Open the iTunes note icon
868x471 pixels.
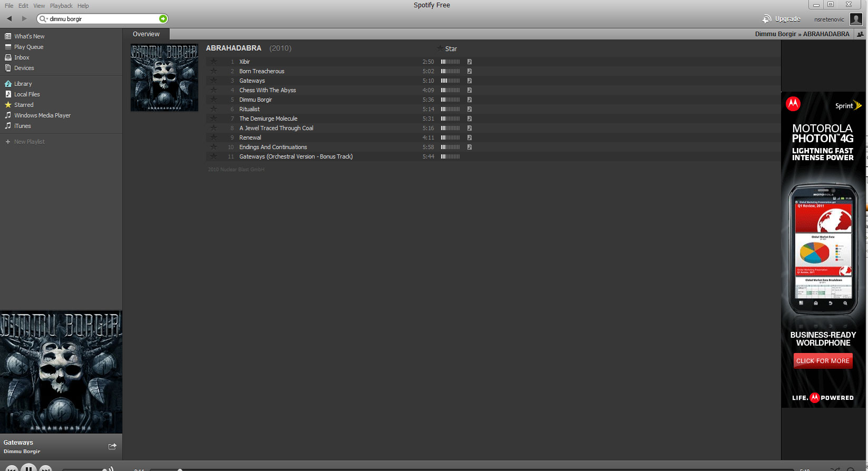(x=8, y=126)
